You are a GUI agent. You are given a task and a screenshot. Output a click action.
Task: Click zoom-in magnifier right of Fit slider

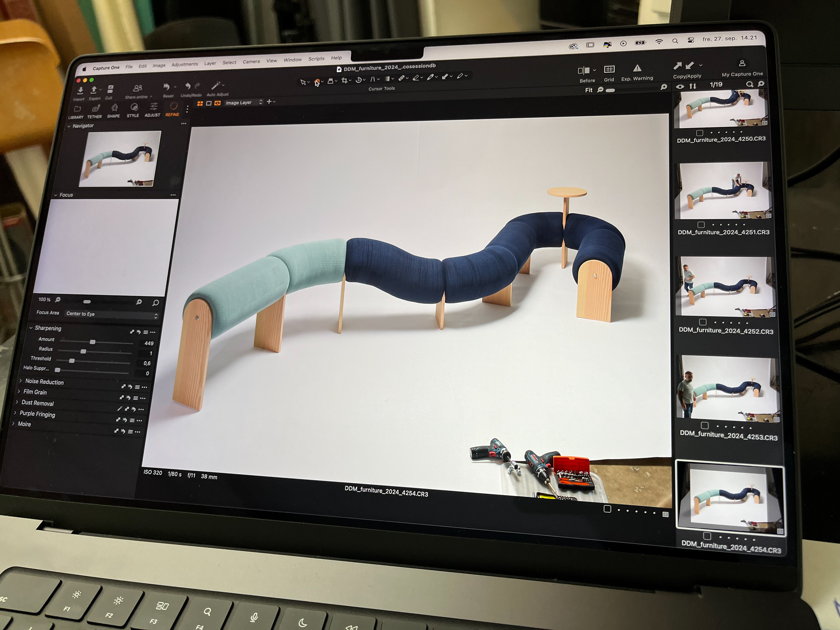(664, 87)
